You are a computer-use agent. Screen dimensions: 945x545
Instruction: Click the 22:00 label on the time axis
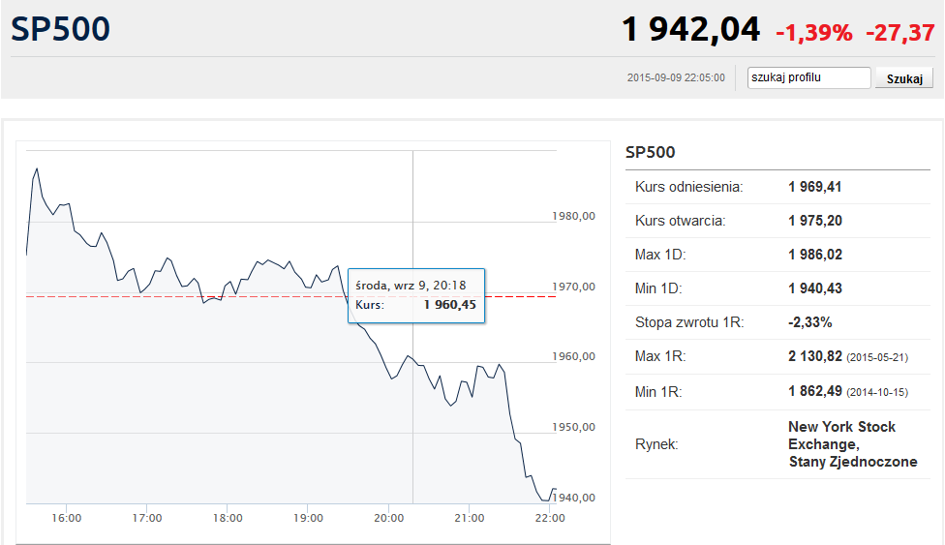point(550,518)
